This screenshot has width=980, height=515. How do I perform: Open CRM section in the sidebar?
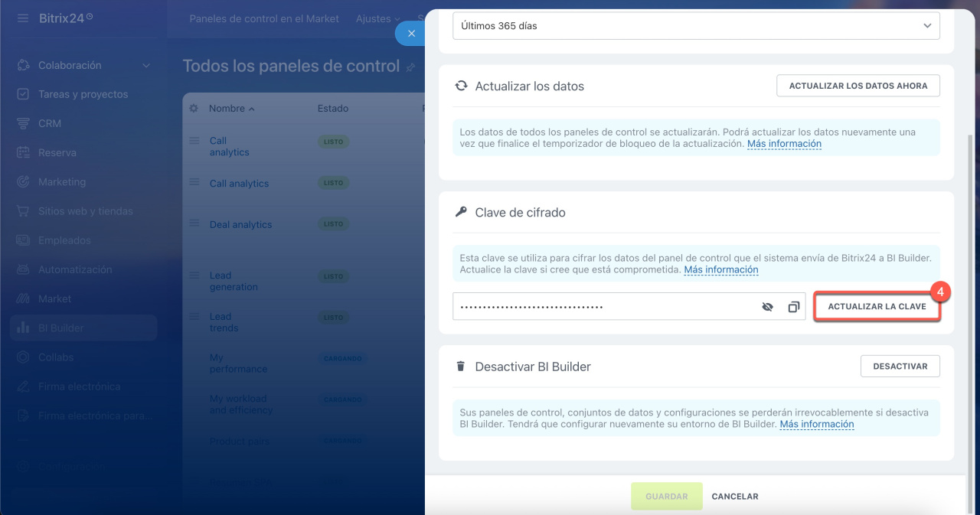[x=50, y=123]
